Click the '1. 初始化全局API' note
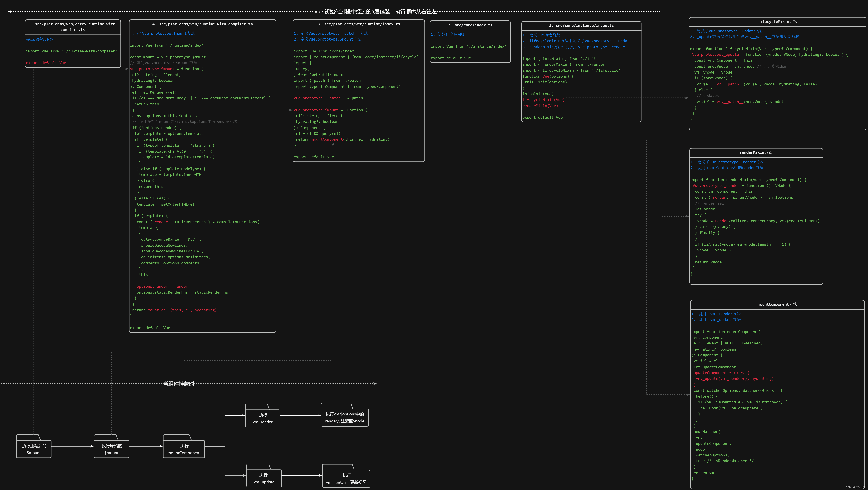 tap(448, 34)
